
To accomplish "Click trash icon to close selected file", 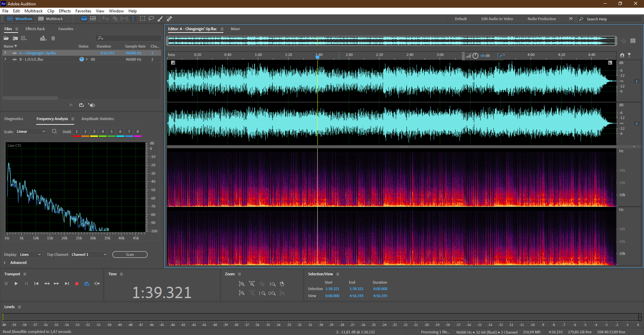I will [53, 38].
